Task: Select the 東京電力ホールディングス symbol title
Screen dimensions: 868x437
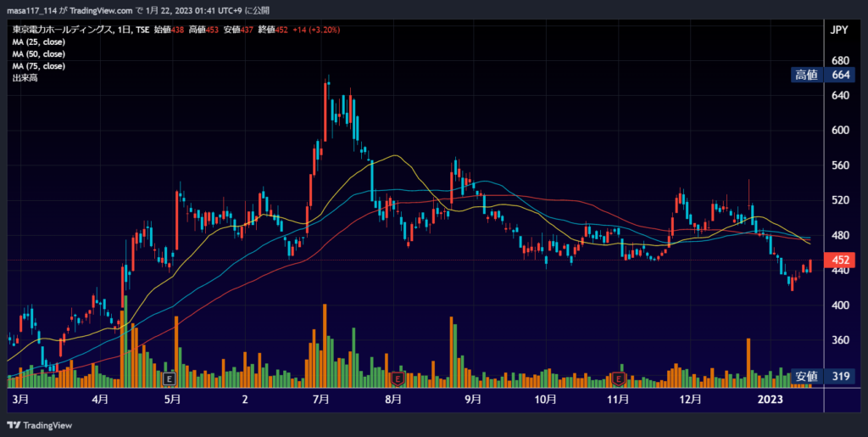Action: click(x=60, y=30)
